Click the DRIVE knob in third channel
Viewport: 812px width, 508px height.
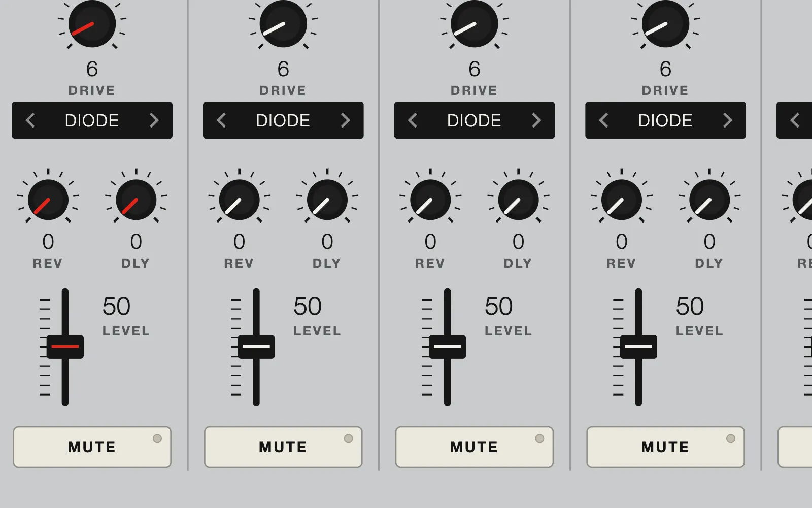(x=475, y=23)
